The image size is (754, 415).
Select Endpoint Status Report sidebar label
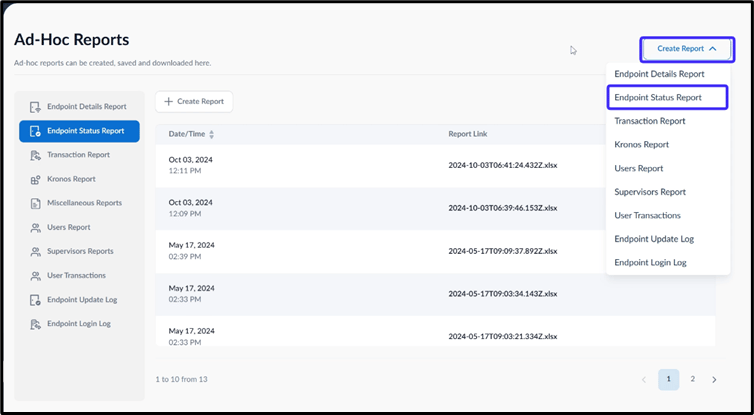(x=86, y=131)
